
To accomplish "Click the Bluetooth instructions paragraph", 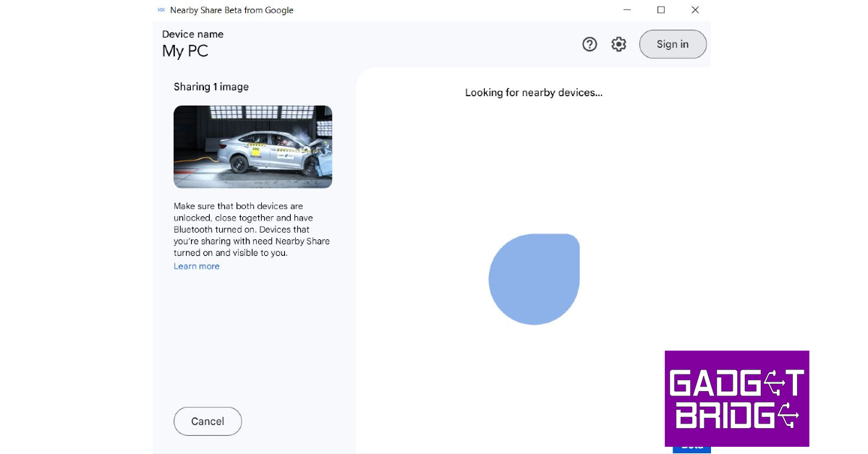I will click(x=252, y=229).
